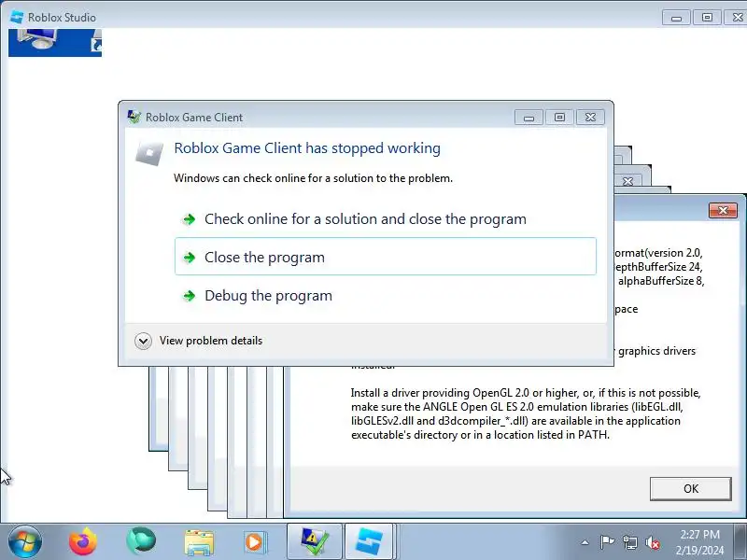Click the Roblox logo icon in crash dialog
The image size is (747, 560).
coord(149,153)
